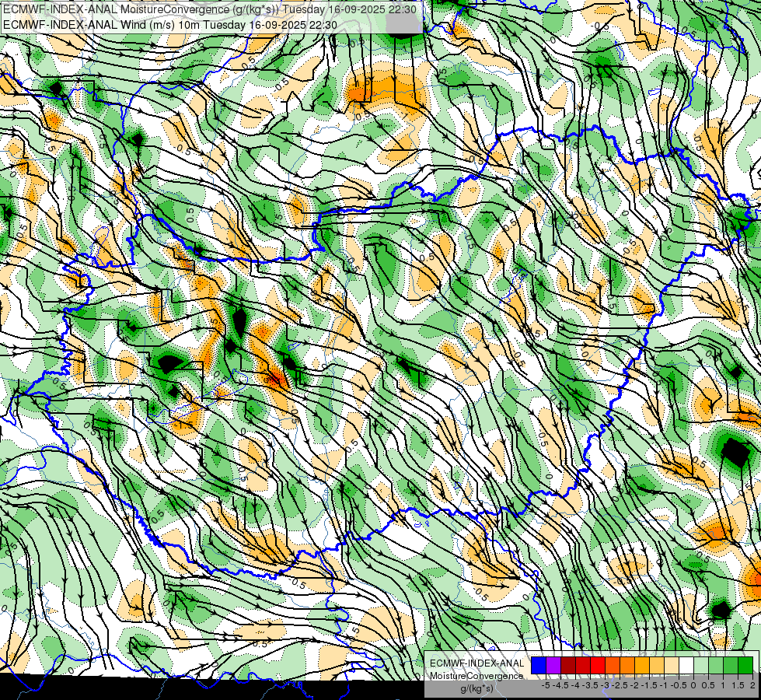Image resolution: width=761 pixels, height=700 pixels.
Task: Click the '1.5' legend tick label
Action: coord(738,685)
